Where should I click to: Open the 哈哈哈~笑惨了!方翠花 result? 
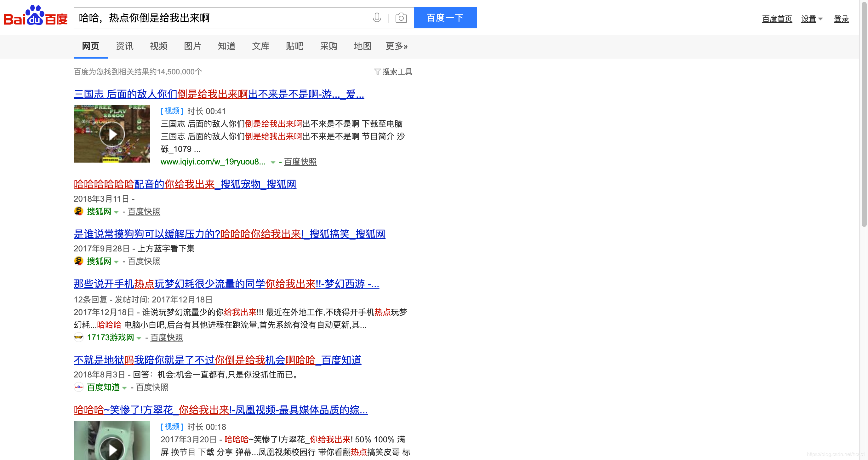221,410
